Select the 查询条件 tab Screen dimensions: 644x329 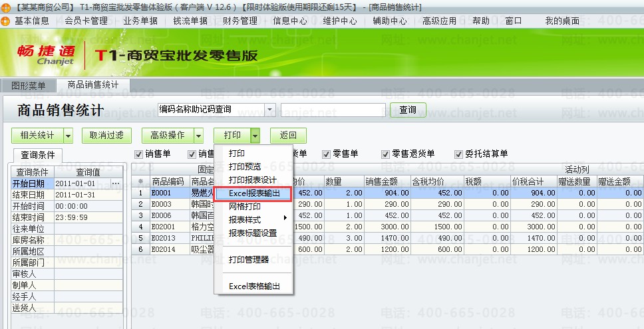(x=37, y=155)
